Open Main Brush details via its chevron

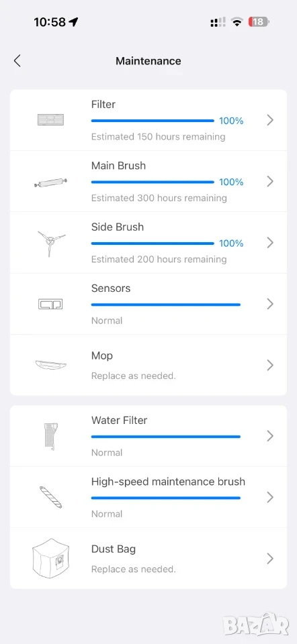pyautogui.click(x=270, y=181)
